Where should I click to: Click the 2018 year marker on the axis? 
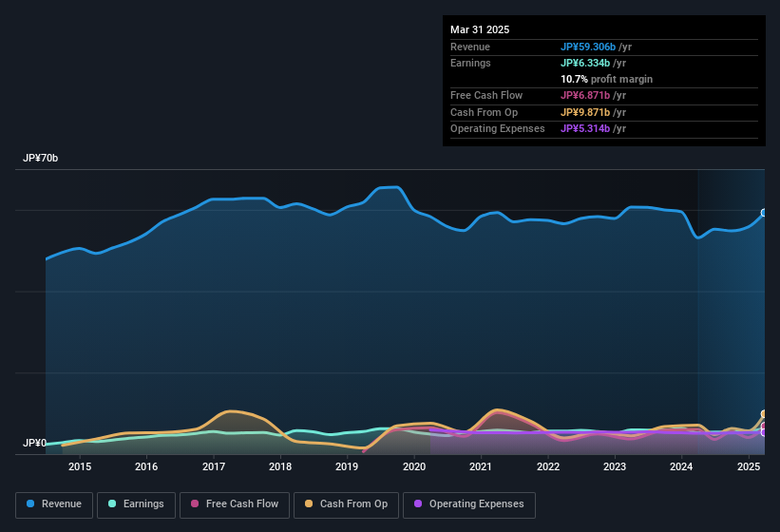tap(280, 466)
